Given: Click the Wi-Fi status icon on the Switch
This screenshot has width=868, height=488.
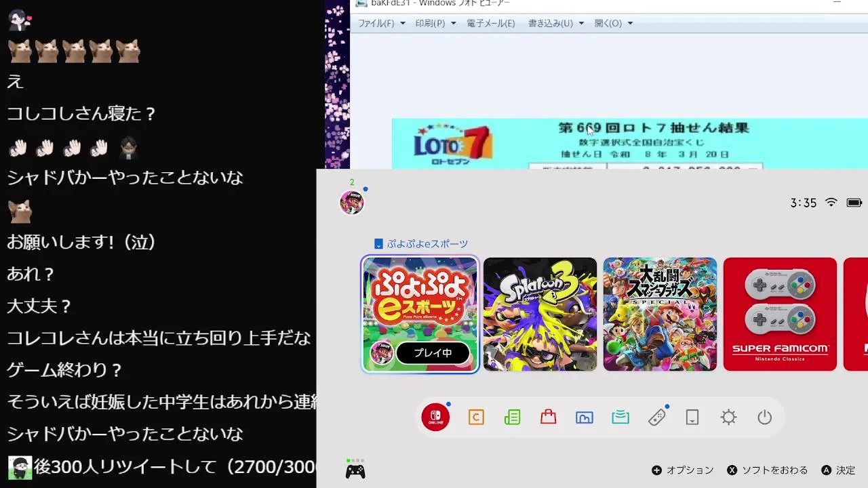Looking at the screenshot, I should [x=831, y=203].
